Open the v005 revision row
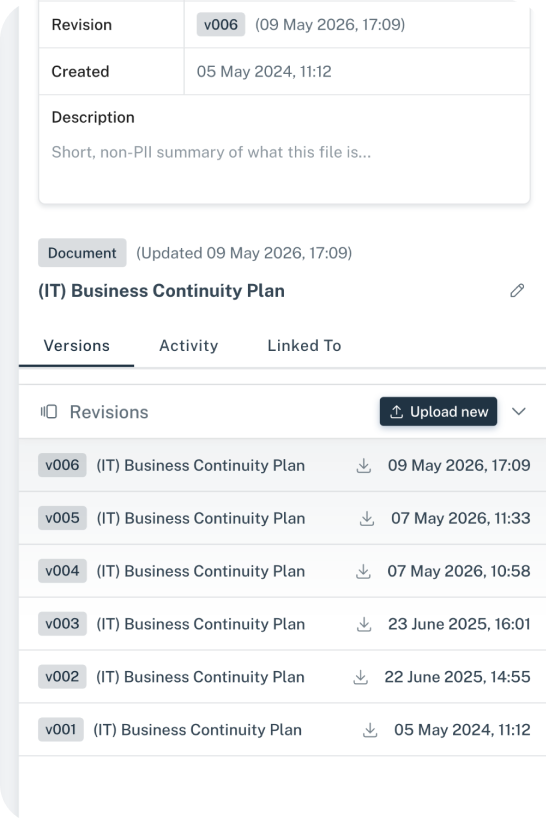The height and width of the screenshot is (824, 546). pos(282,518)
